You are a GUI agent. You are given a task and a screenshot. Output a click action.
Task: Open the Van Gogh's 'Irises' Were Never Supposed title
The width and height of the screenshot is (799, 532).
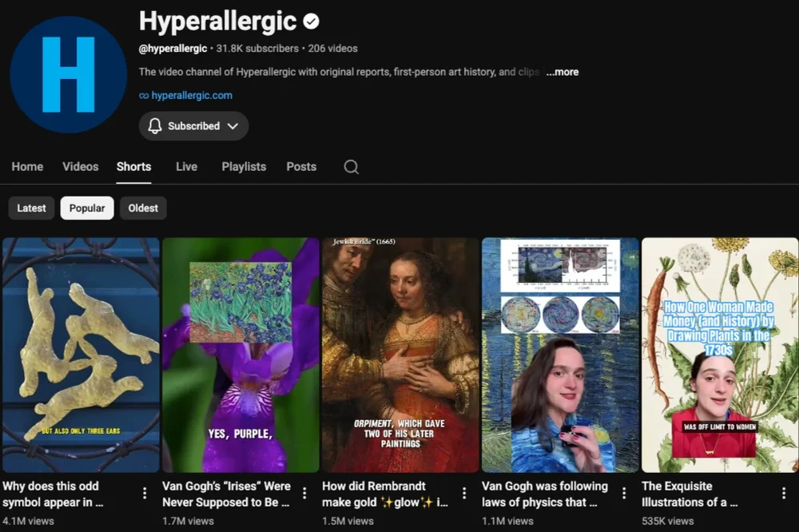(x=226, y=494)
